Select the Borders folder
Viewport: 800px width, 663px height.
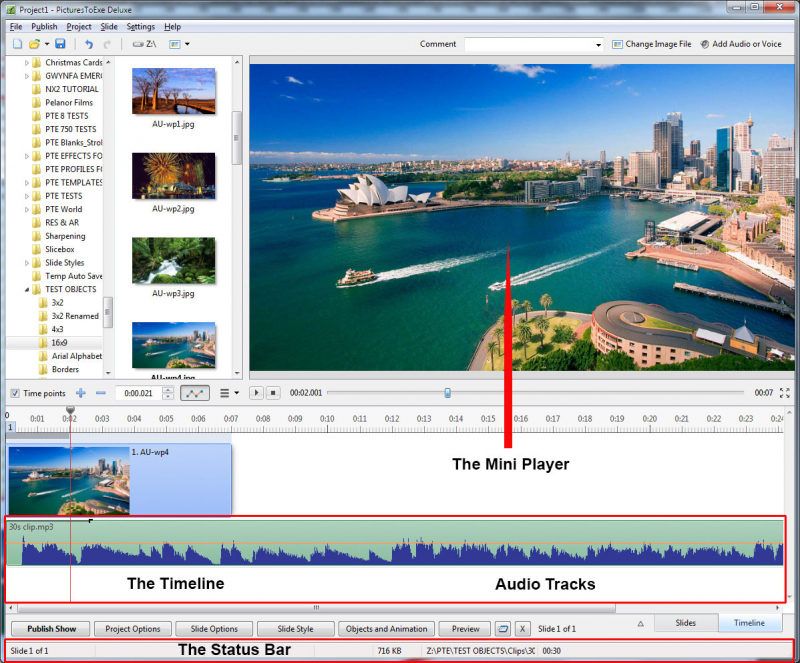(65, 369)
